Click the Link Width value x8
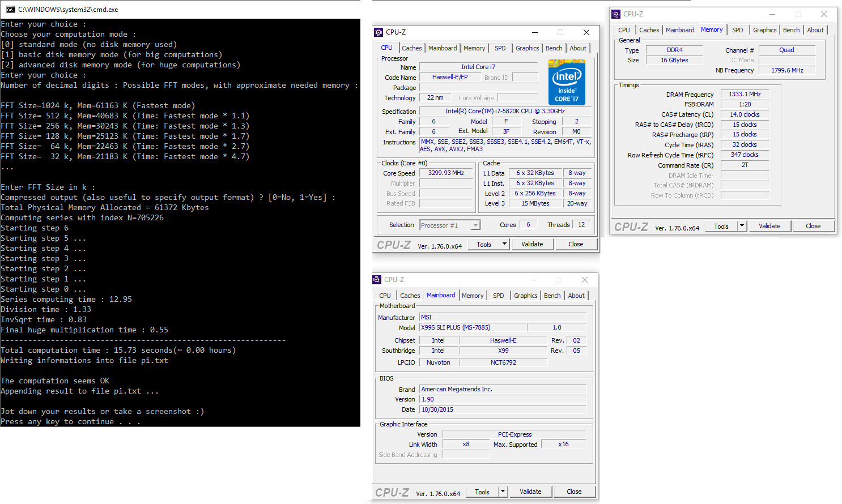 point(466,445)
